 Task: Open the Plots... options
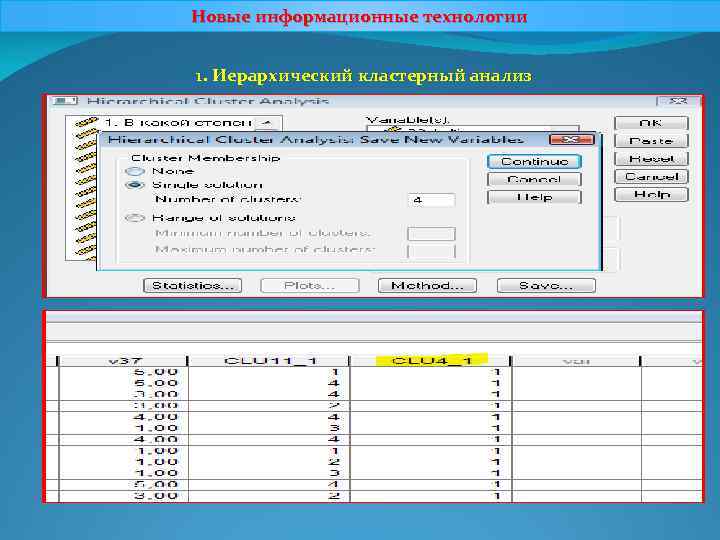click(309, 286)
